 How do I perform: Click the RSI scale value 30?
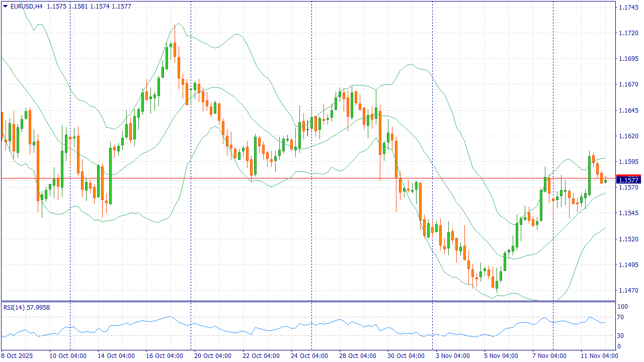621,336
